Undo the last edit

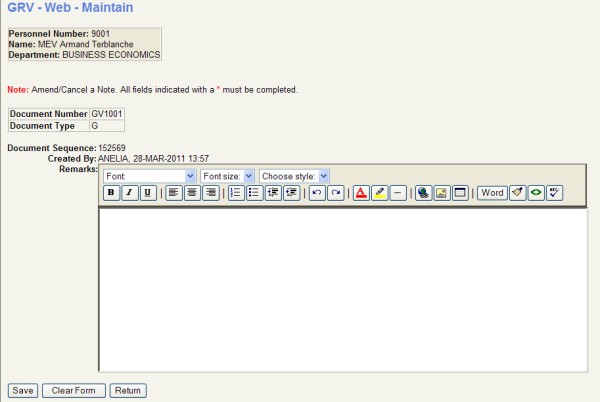click(317, 193)
